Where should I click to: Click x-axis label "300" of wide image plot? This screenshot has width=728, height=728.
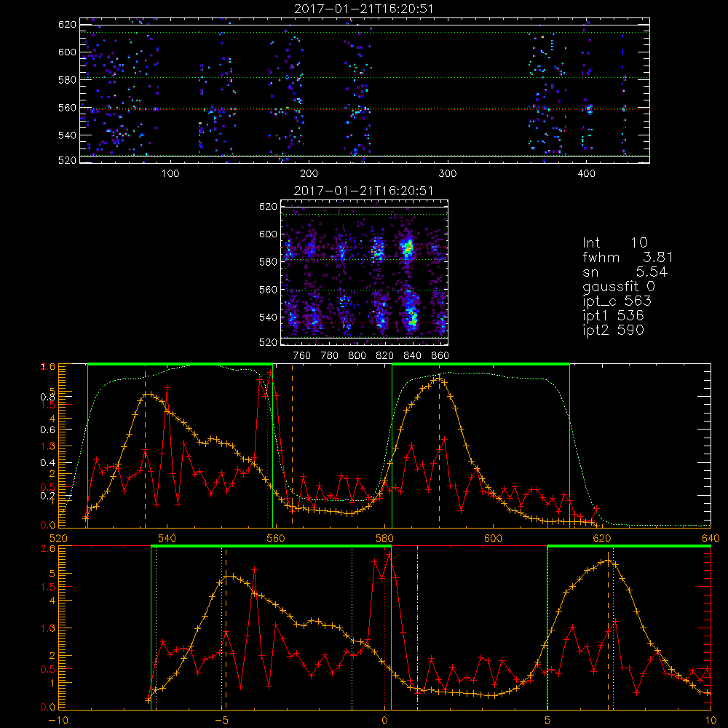(x=448, y=174)
